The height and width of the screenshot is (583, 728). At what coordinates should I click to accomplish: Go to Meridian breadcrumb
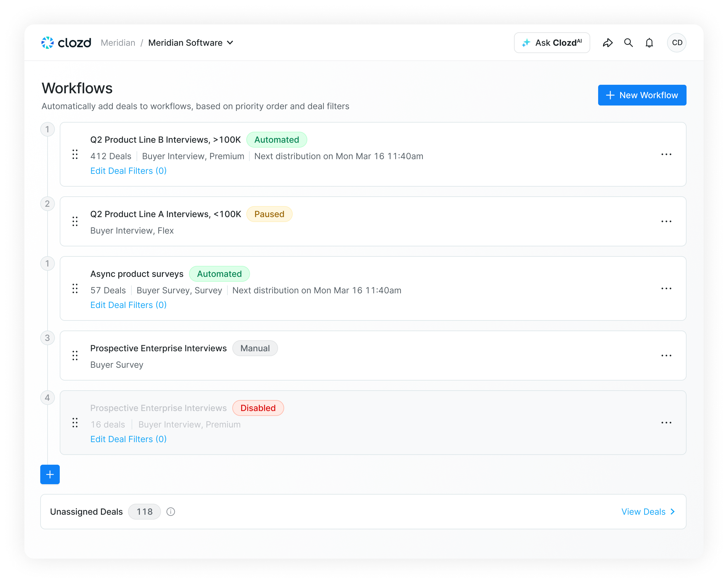point(118,43)
